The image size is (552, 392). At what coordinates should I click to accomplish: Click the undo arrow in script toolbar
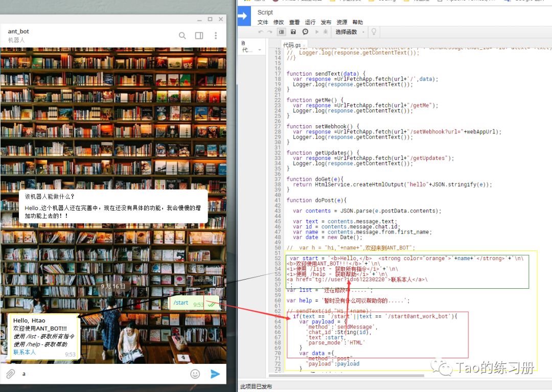261,32
